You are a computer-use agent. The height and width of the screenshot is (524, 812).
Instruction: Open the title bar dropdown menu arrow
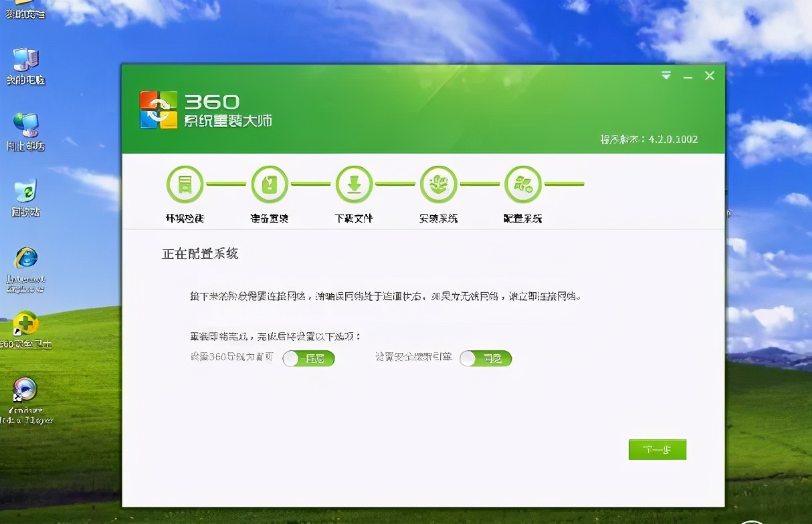point(665,76)
